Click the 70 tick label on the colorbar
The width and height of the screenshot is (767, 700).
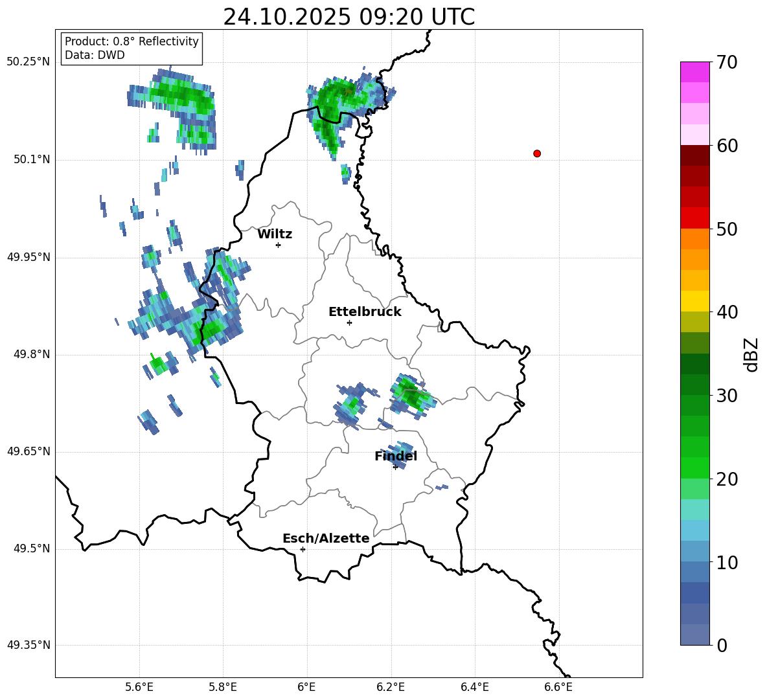(x=727, y=63)
